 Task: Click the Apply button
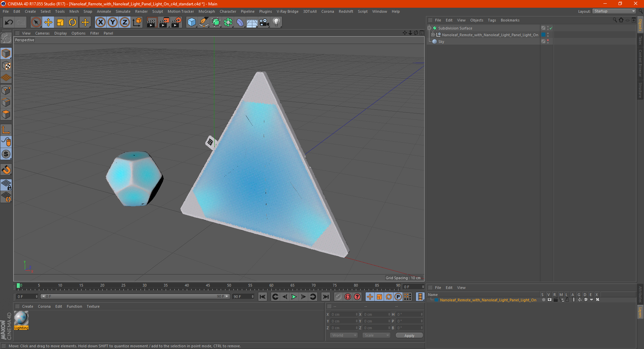[409, 336]
